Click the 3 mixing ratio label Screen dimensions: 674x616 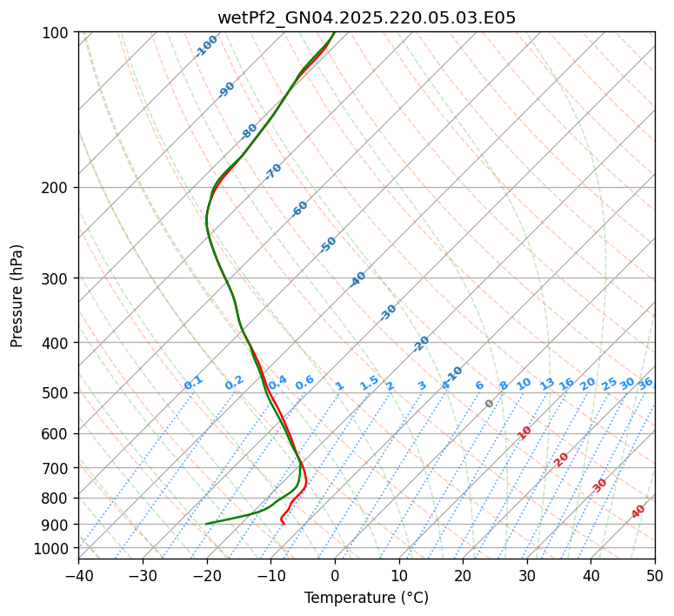point(422,385)
